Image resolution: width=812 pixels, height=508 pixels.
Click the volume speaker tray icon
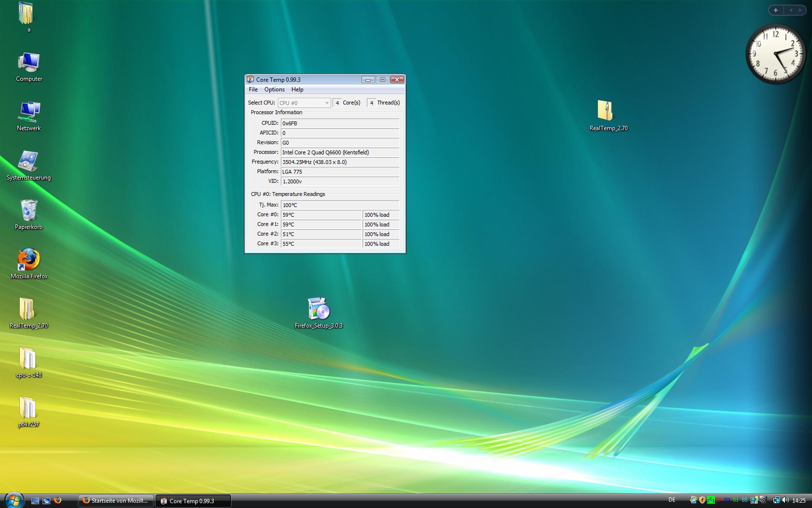pos(785,500)
